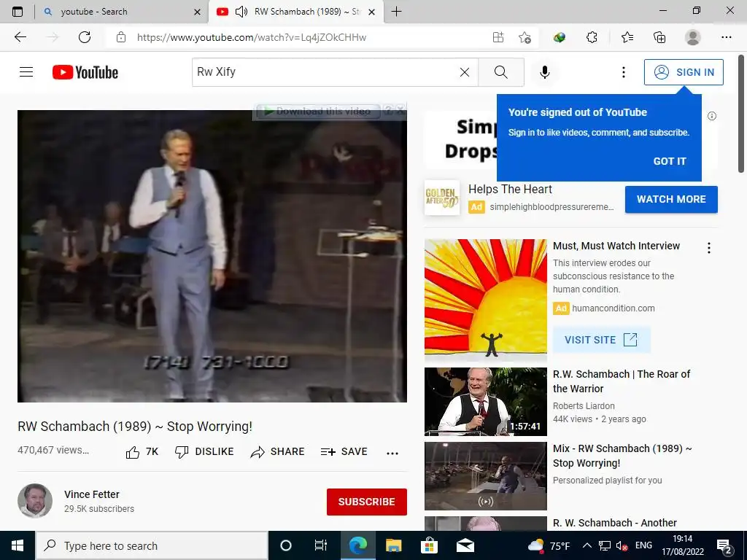Open the Golden After 50 ad logo
This screenshot has height=560, width=747.
coord(441,198)
